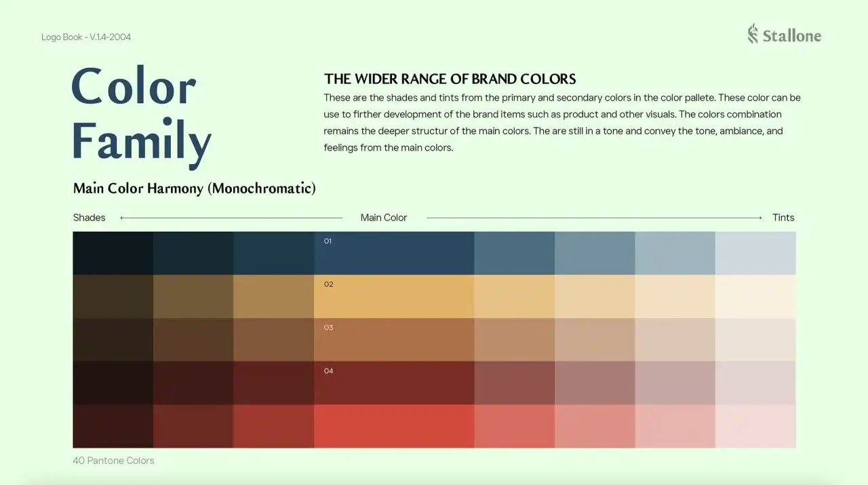Select the navy main color swatch 01
This screenshot has height=485, width=868.
(x=394, y=253)
